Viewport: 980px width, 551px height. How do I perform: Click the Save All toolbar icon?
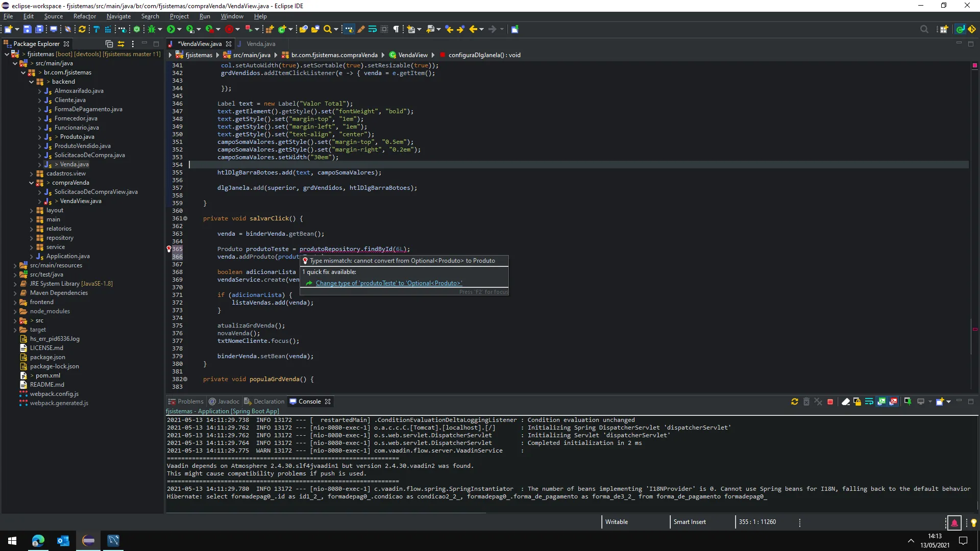click(39, 29)
